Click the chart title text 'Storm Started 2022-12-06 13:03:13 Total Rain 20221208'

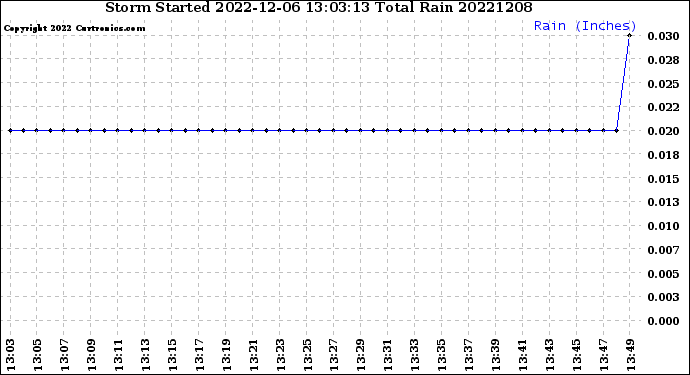click(319, 7)
